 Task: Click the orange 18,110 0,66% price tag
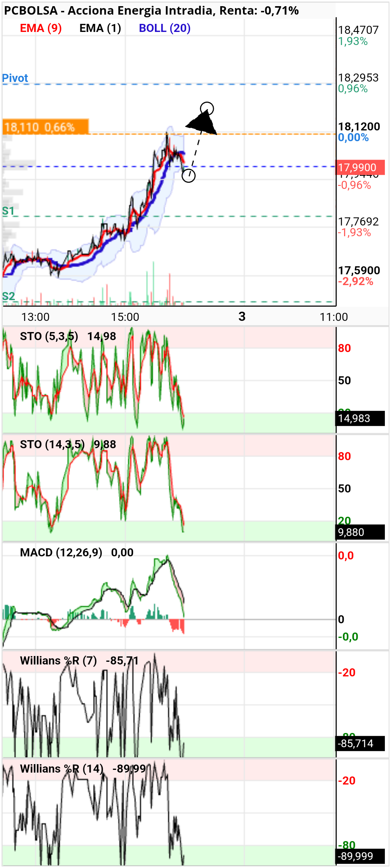point(45,127)
